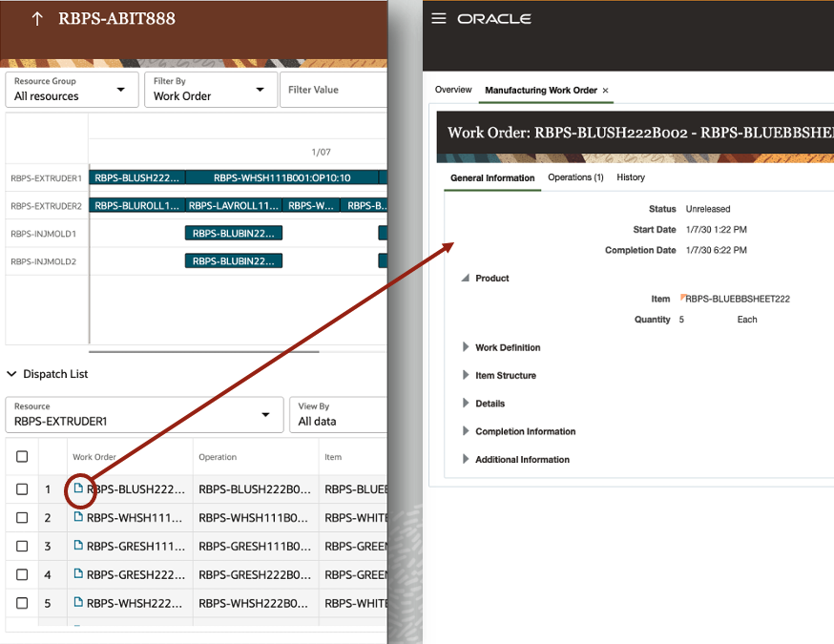Screen dimensions: 834x644
Task: Click the 1/07 date on the timeline header
Action: 322,152
